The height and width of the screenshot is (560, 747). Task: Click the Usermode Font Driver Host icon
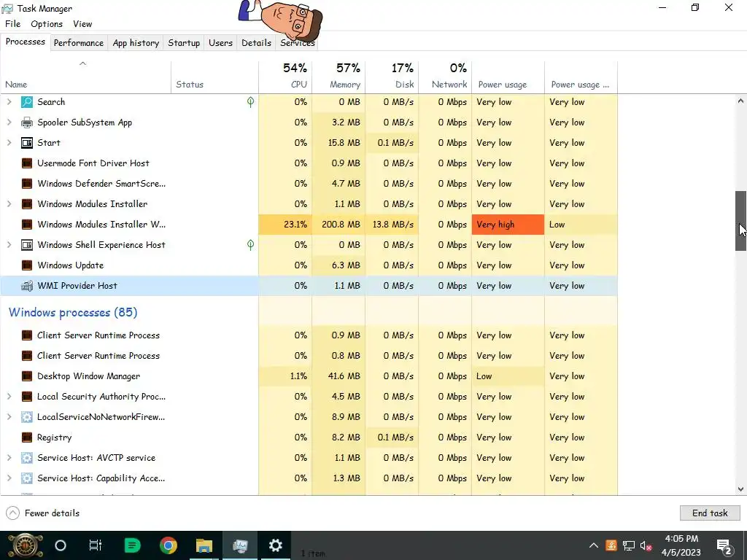(27, 163)
